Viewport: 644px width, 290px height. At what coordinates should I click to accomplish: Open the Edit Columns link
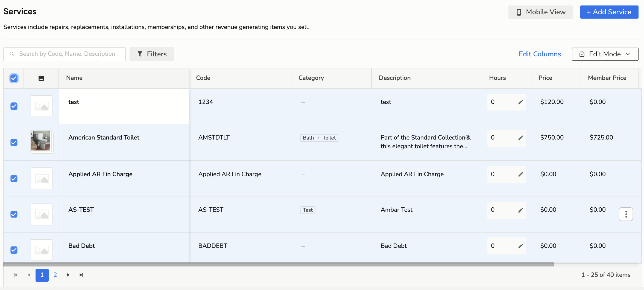coord(540,54)
